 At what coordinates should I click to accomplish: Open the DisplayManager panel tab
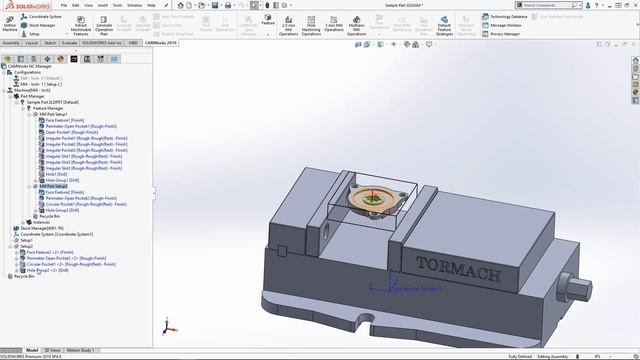(x=61, y=59)
